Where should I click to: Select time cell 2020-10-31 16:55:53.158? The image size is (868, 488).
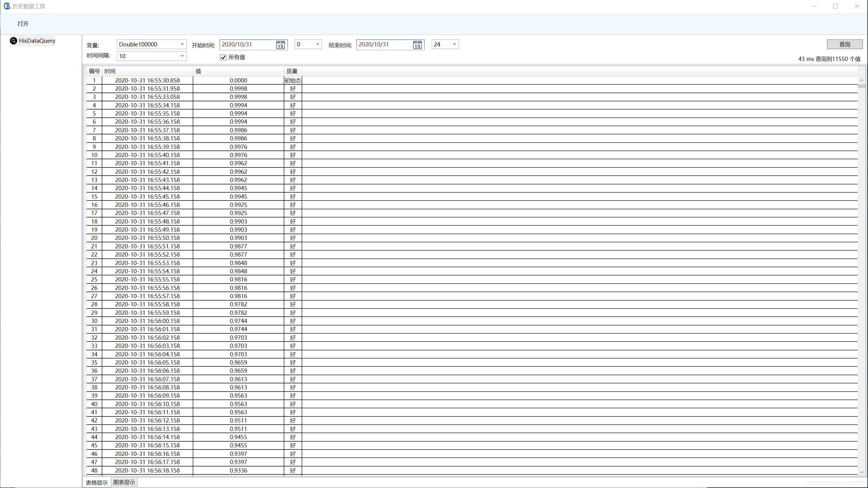click(147, 263)
